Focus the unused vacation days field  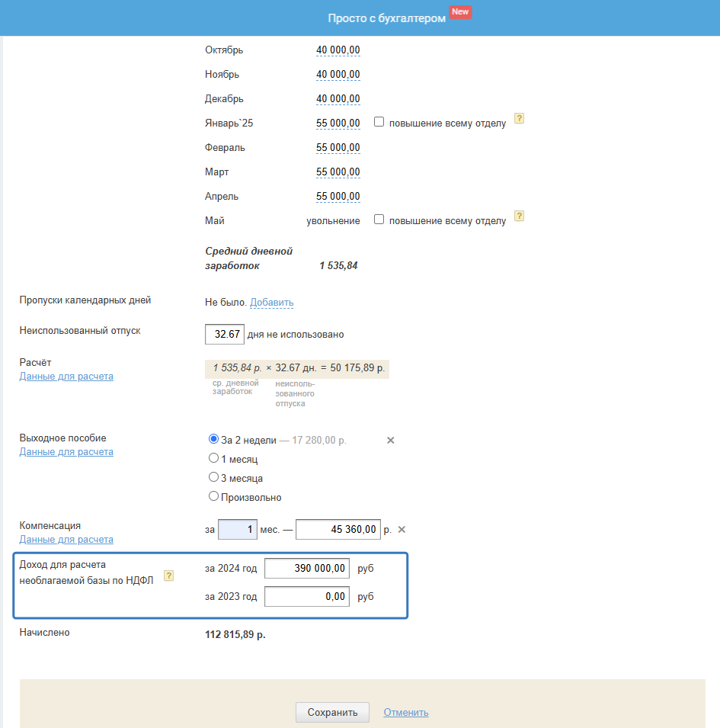click(225, 335)
